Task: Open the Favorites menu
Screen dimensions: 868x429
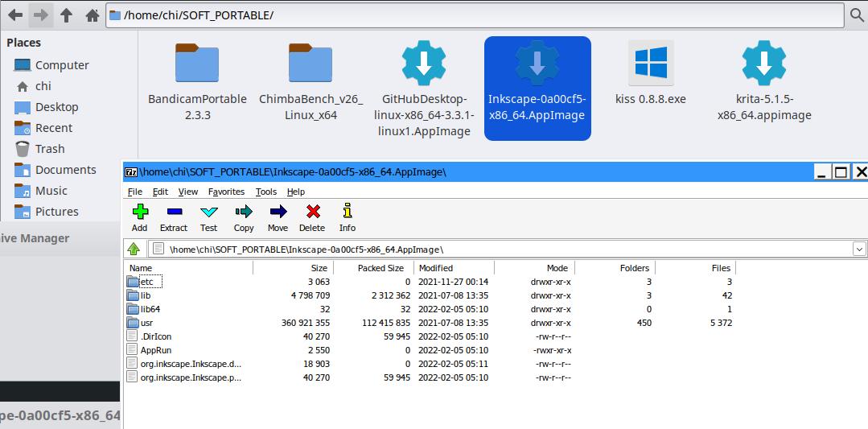Action: [226, 192]
